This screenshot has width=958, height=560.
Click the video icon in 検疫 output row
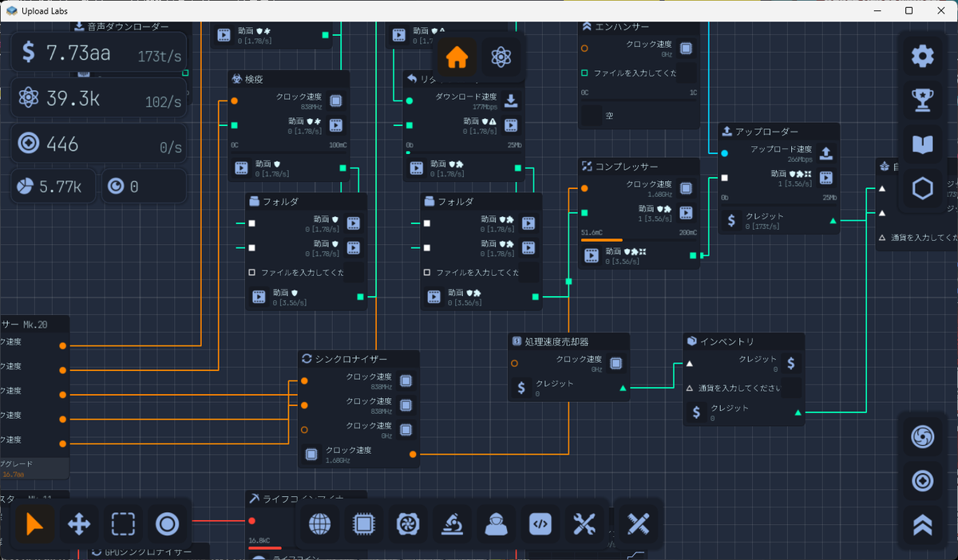(241, 168)
